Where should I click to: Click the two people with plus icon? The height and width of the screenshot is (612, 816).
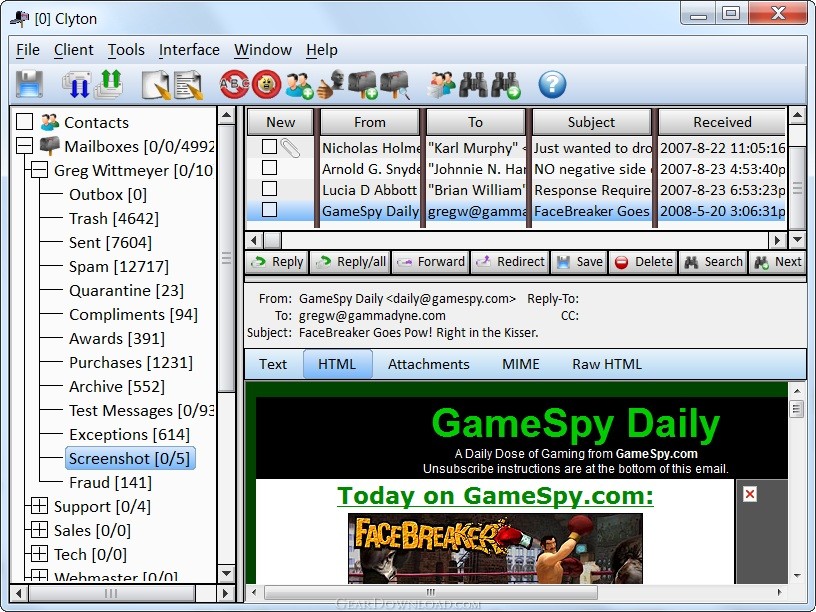point(299,85)
